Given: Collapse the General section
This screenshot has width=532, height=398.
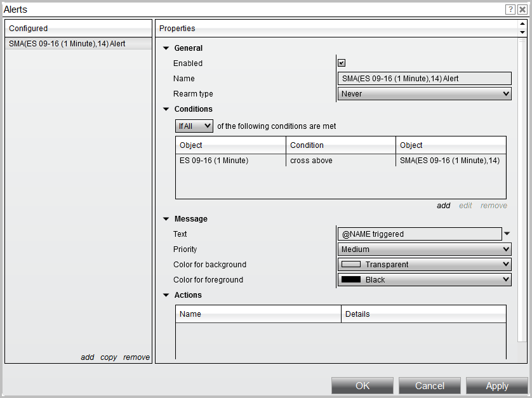Looking at the screenshot, I should click(x=166, y=48).
